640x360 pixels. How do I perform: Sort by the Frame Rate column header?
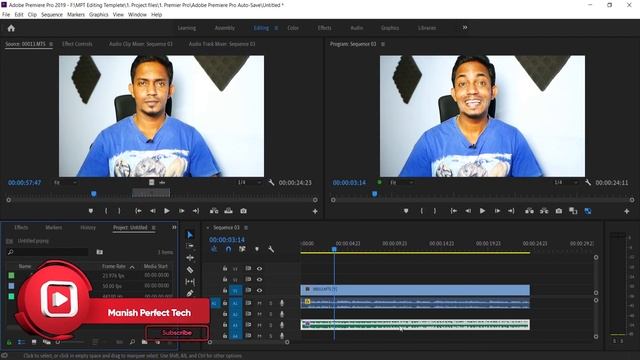click(x=114, y=266)
